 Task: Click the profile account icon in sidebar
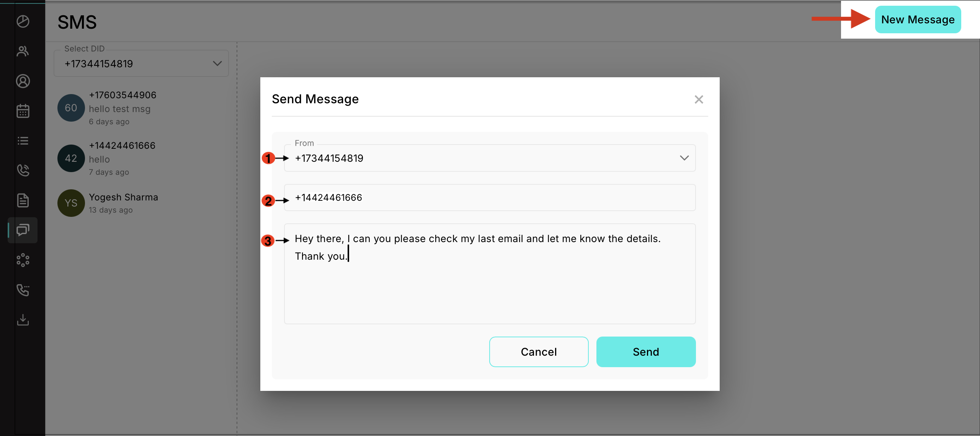[23, 81]
